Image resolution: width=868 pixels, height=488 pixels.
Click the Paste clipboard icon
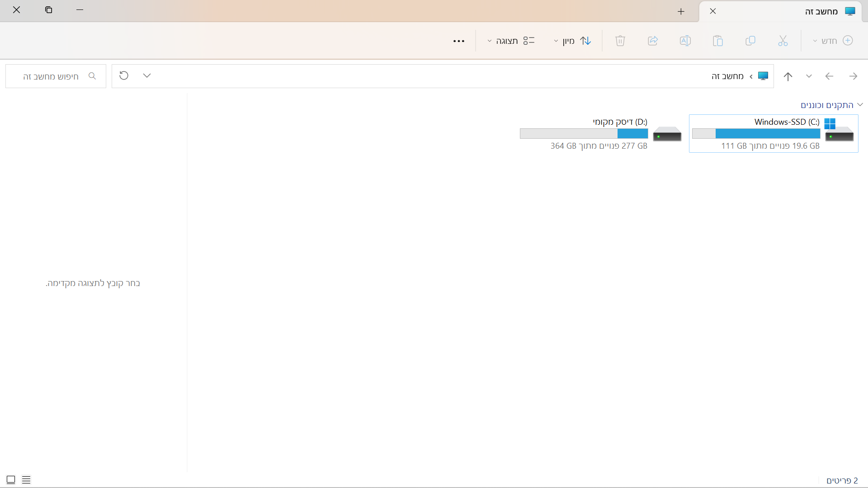click(717, 41)
